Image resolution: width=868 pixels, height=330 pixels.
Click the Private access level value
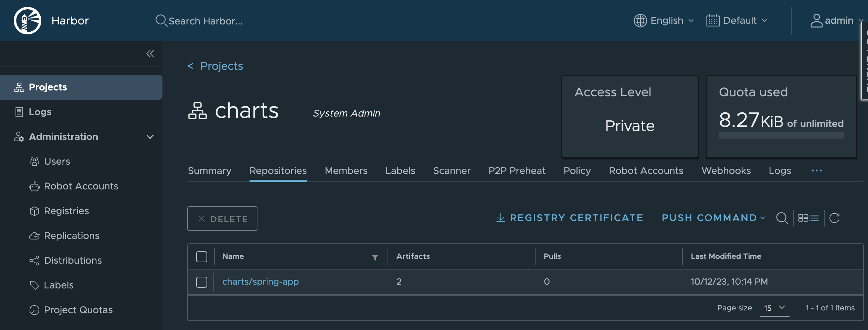(630, 126)
